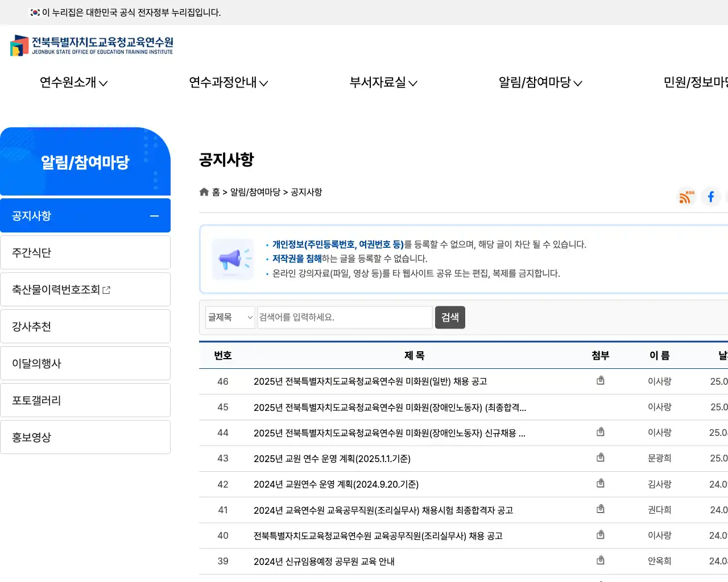Share the page via the Facebook icon
728x582 pixels.
click(x=711, y=197)
